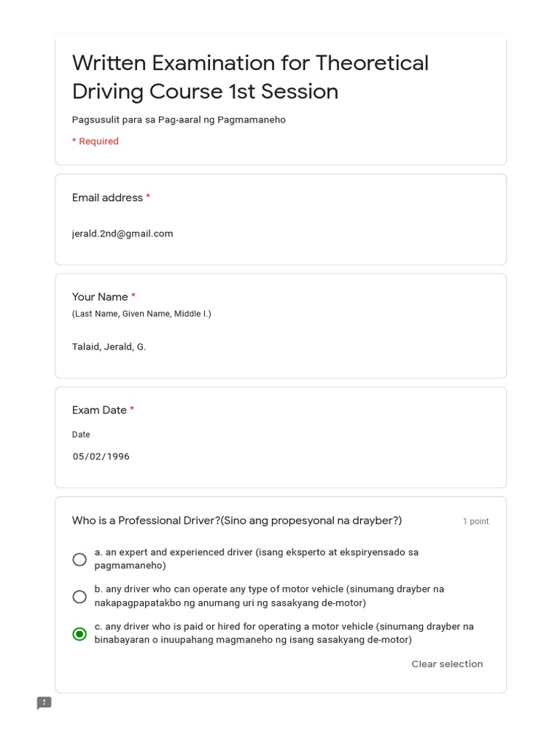The width and height of the screenshot is (560, 747).
Task: Click the Email address question label
Action: coord(108,198)
